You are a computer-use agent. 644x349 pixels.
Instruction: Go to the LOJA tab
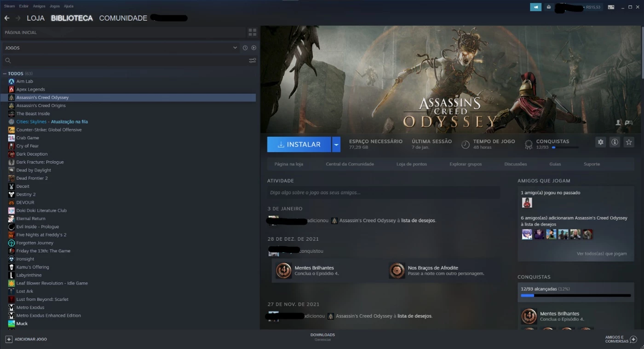click(35, 18)
